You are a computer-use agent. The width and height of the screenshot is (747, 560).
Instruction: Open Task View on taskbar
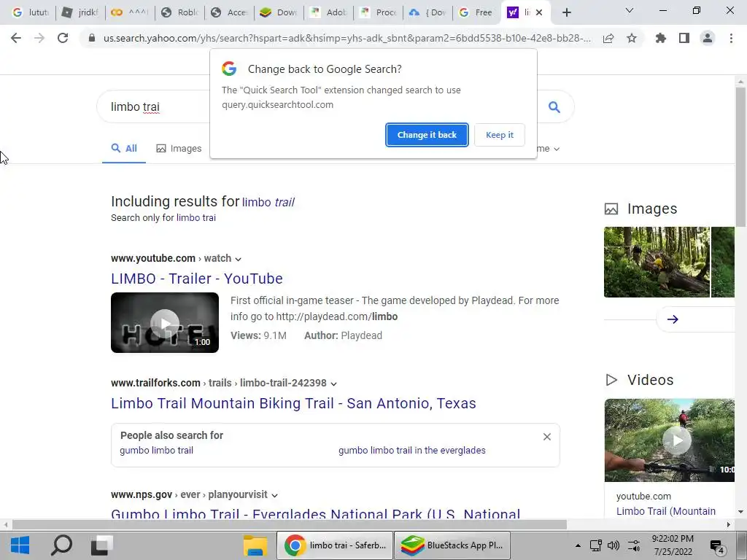pyautogui.click(x=101, y=545)
